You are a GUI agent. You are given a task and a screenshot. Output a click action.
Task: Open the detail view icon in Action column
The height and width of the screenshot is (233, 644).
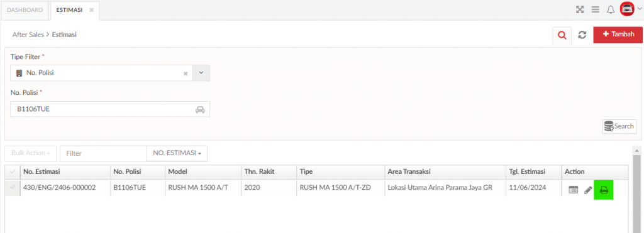pyautogui.click(x=574, y=190)
